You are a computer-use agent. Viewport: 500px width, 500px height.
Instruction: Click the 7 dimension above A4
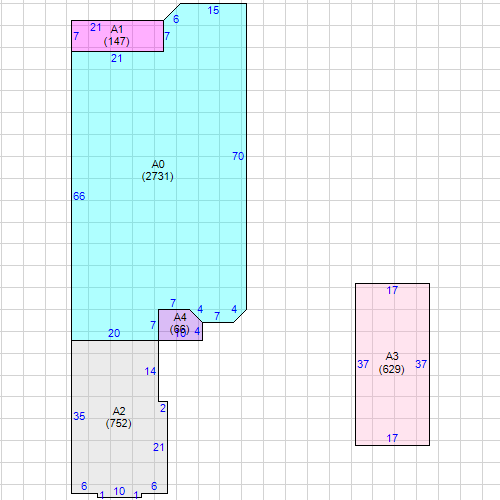click(x=173, y=303)
